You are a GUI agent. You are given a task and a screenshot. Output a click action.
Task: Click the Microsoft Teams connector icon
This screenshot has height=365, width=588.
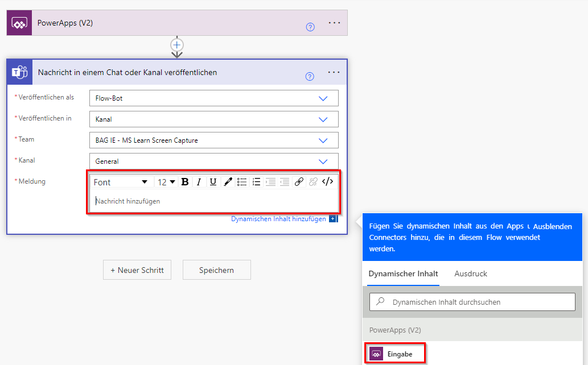click(x=20, y=72)
